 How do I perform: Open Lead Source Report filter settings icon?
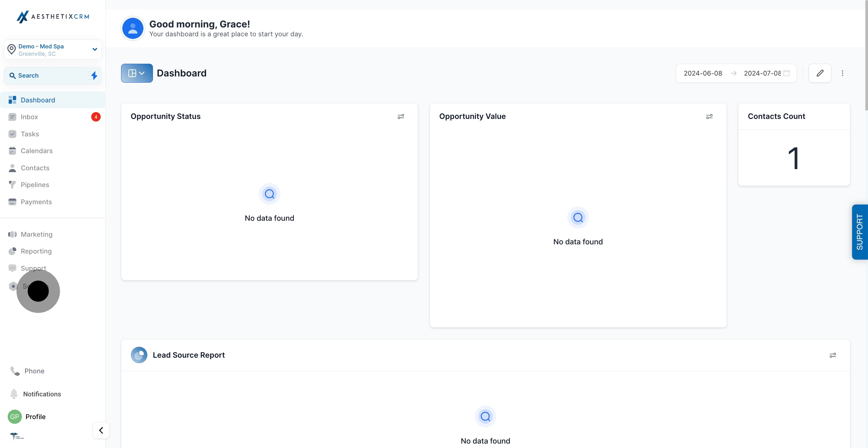pos(833,355)
